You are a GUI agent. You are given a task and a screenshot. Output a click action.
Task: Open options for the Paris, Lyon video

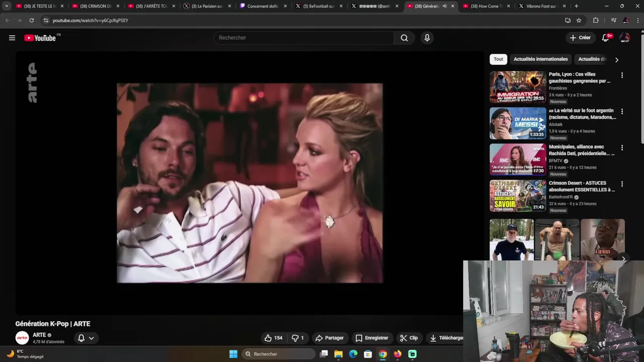tap(622, 75)
